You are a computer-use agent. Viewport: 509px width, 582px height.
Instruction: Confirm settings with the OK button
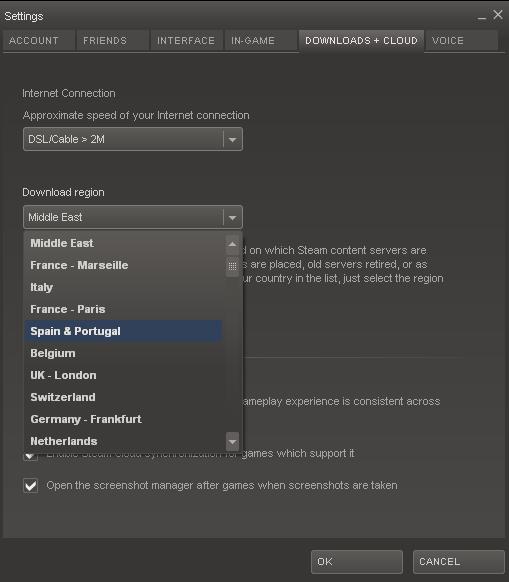(356, 562)
